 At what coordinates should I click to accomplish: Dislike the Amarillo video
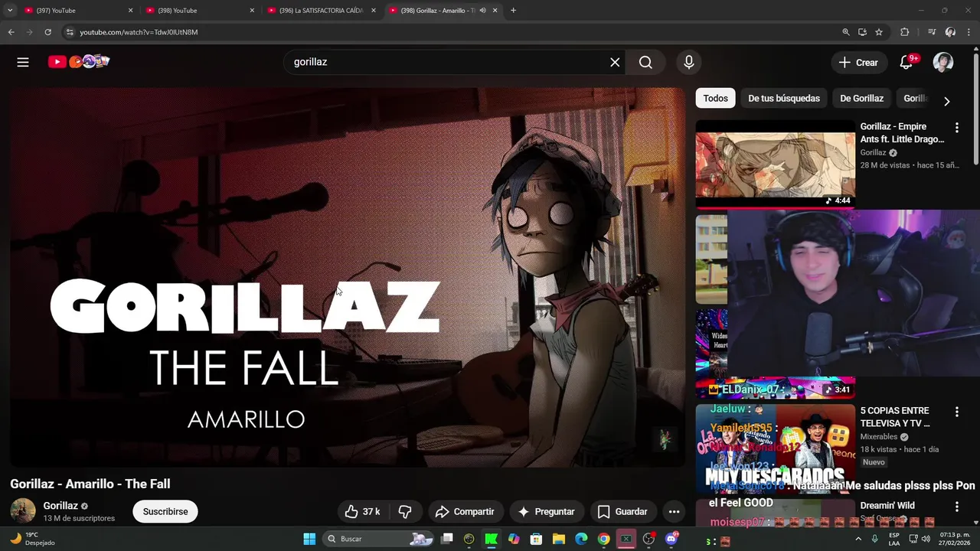(x=406, y=511)
